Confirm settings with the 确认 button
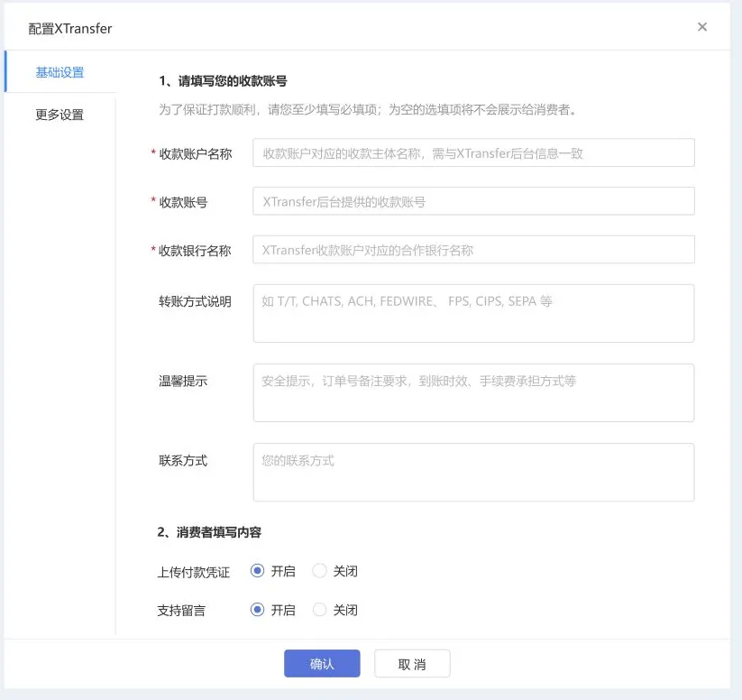The height and width of the screenshot is (700, 742). [322, 664]
